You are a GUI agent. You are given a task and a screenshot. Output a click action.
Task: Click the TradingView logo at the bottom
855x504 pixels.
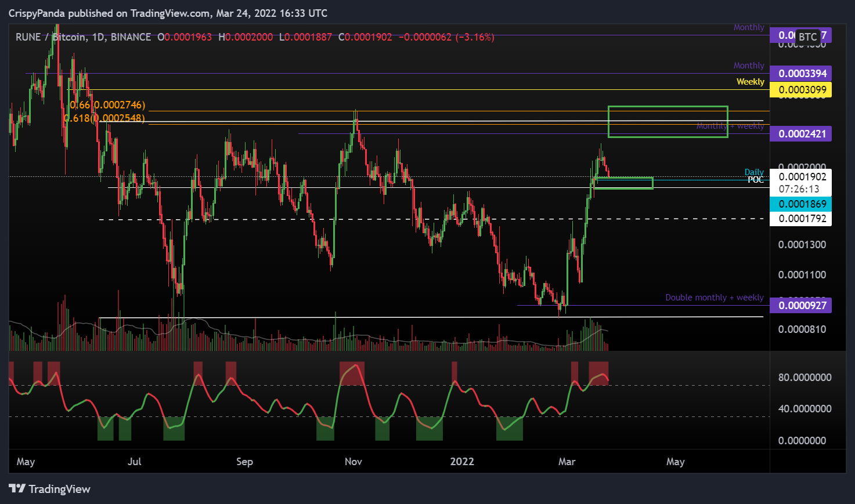tap(50, 489)
